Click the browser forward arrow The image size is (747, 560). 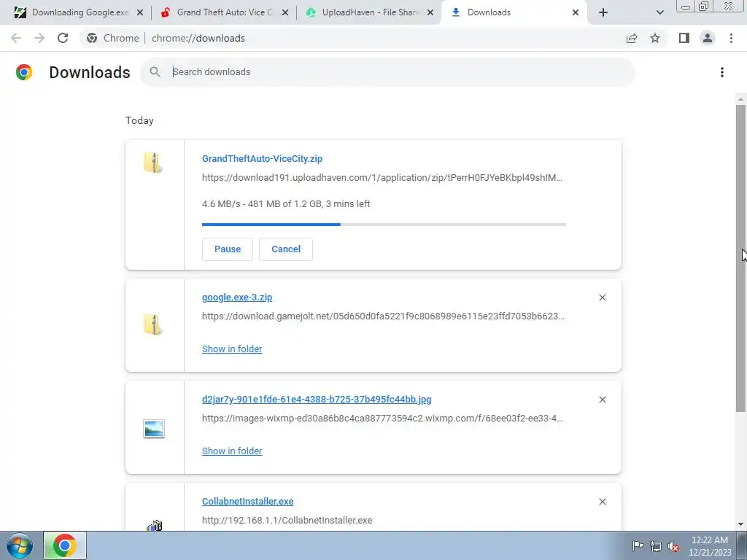click(x=39, y=38)
